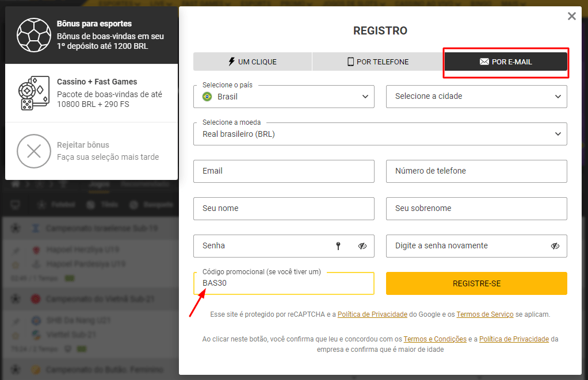Viewport: 588px width, 380px height.
Task: Click the Campeonato do Vietnã Sub-21 league row
Action: pyautogui.click(x=90, y=299)
